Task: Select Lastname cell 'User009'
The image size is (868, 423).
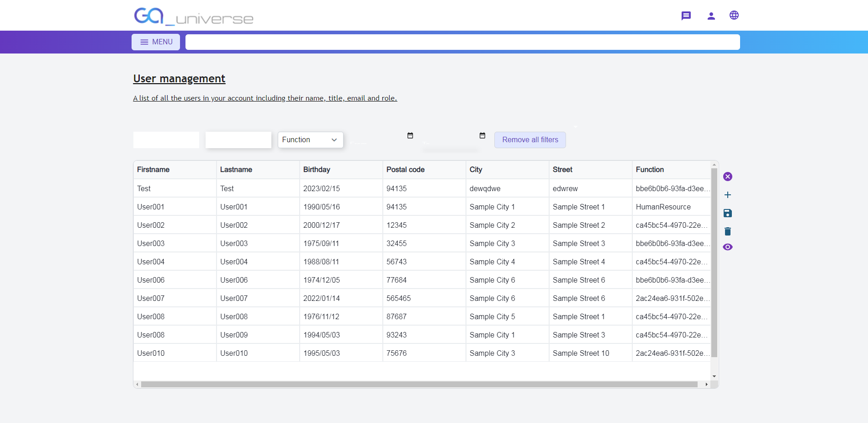Action: coord(258,335)
